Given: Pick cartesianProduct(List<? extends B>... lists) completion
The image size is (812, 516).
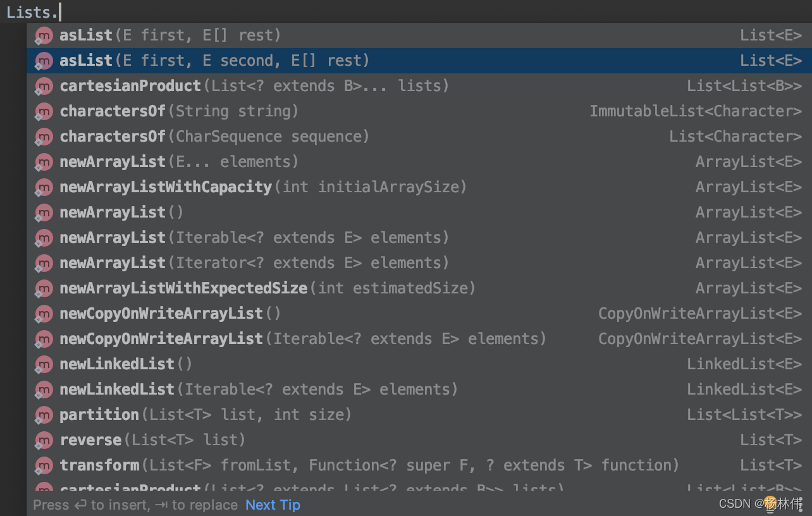Looking at the screenshot, I should [x=419, y=86].
